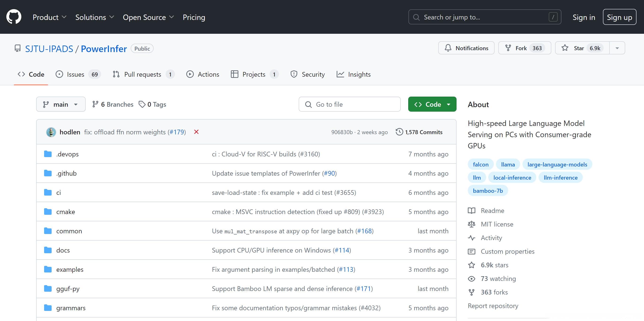Open the main branch selector dropdown
This screenshot has height=321, width=644.
pyautogui.click(x=61, y=104)
